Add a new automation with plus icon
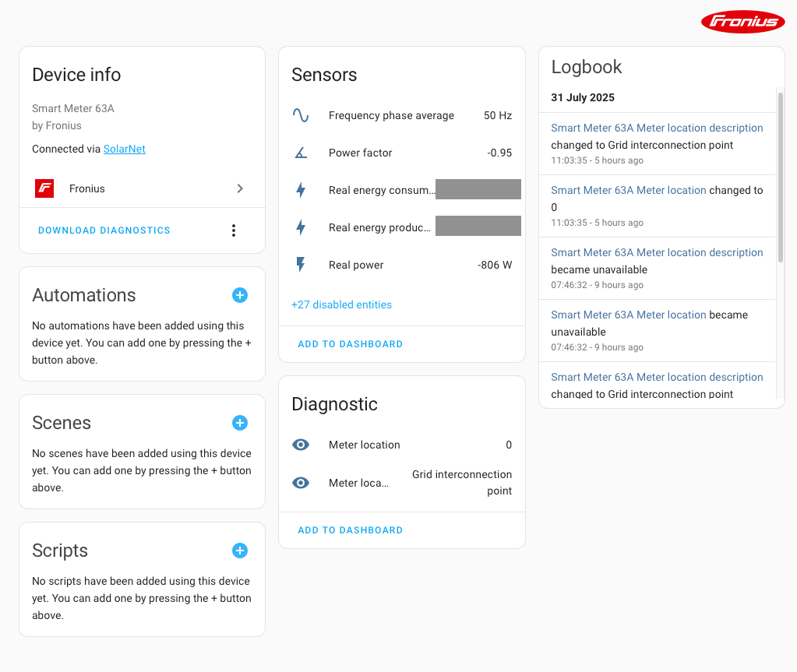Image resolution: width=797 pixels, height=672 pixels. [x=240, y=295]
